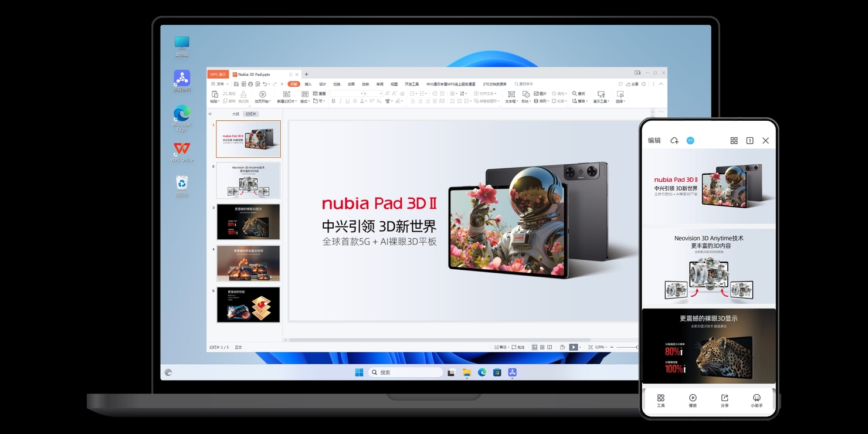Collapse the slide panel with double chevron
Viewport: 868px width, 434px height.
coord(210,114)
